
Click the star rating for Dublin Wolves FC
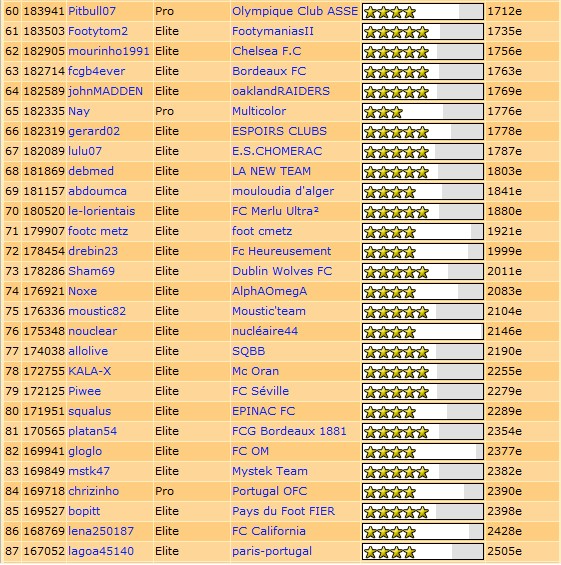tap(423, 271)
